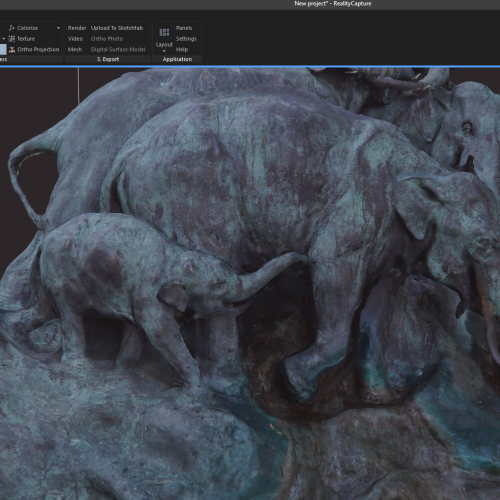Open the dropdown arrow beside Colorize
Screen dimensions: 500x500
[x=59, y=28]
